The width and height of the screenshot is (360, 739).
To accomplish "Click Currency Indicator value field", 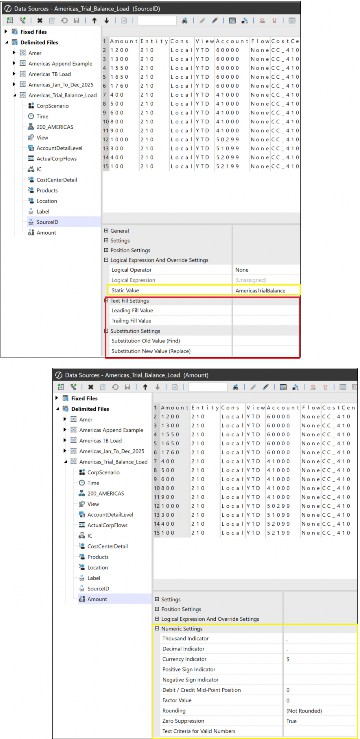I will click(320, 659).
